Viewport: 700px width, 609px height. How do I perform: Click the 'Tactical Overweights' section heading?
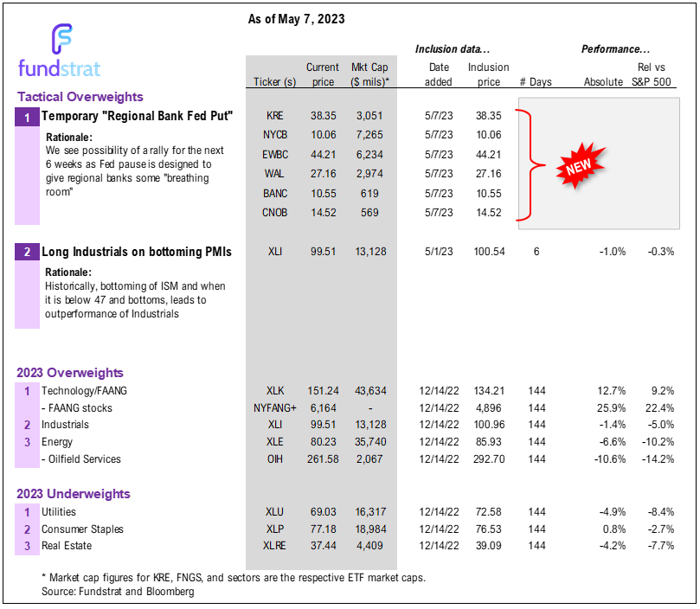click(x=80, y=97)
